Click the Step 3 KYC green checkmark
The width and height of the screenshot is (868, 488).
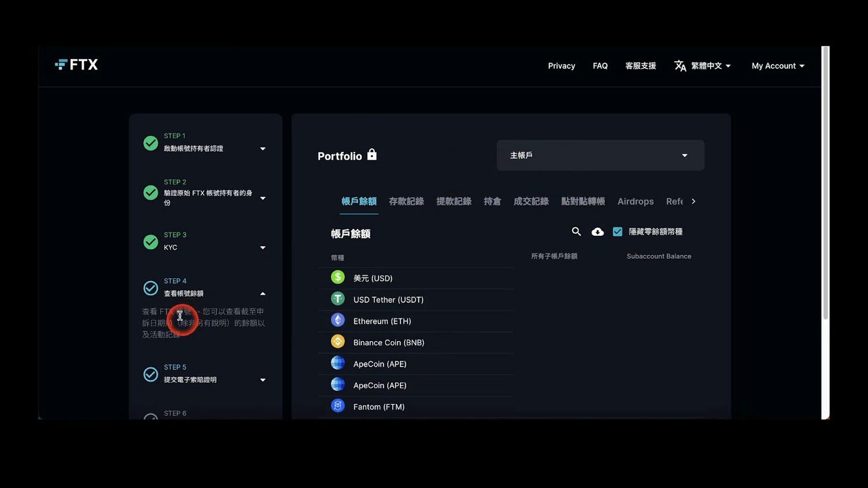(x=150, y=242)
